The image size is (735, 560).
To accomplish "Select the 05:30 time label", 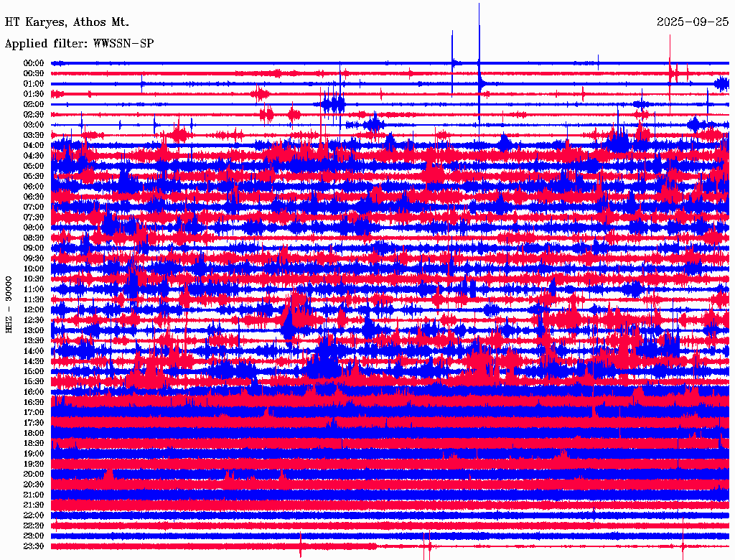I will 33,177.
